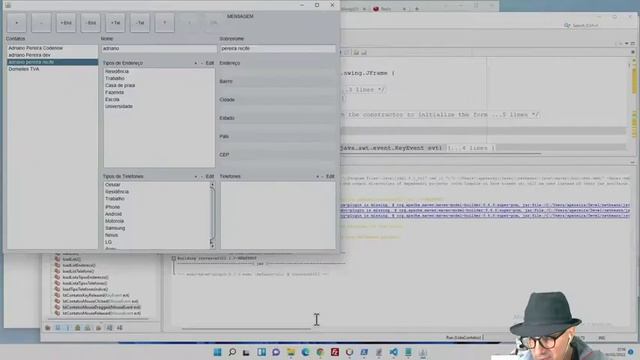
Task: Open Microsoft Edge from taskbar
Action: (305, 352)
